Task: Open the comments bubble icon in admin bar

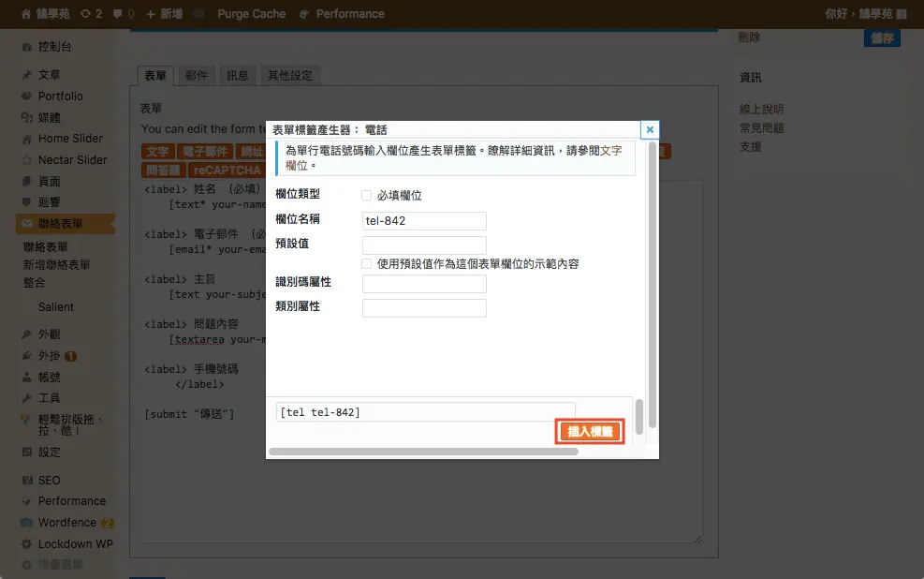Action: coord(118,13)
